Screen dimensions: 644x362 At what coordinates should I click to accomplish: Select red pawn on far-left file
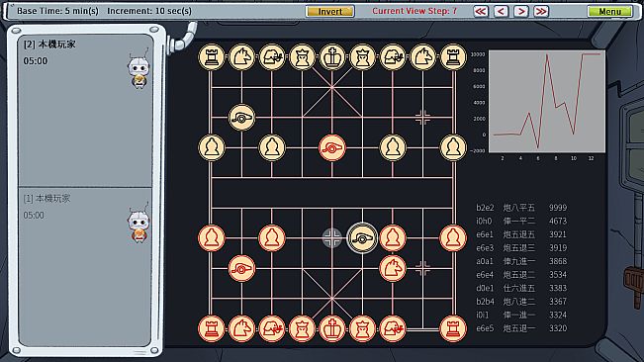point(211,237)
